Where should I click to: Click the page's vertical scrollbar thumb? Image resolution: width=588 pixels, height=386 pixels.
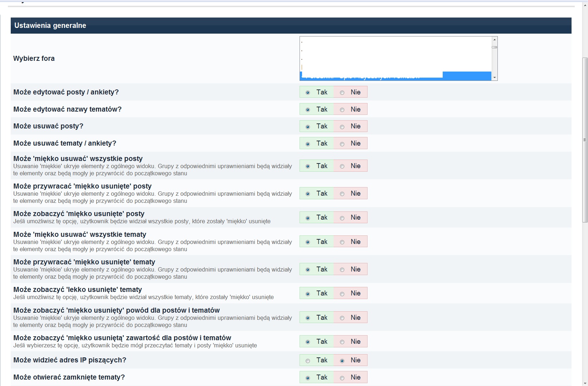tap(585, 140)
